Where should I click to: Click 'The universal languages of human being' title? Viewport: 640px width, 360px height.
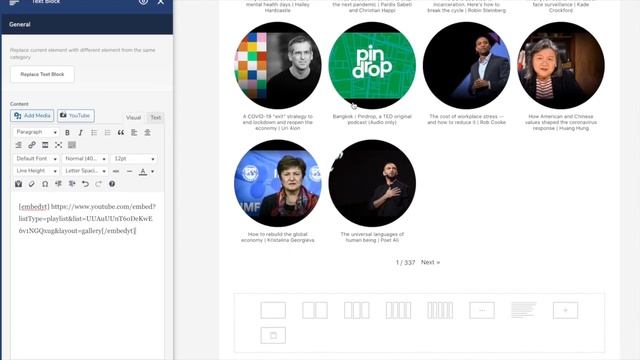372,237
